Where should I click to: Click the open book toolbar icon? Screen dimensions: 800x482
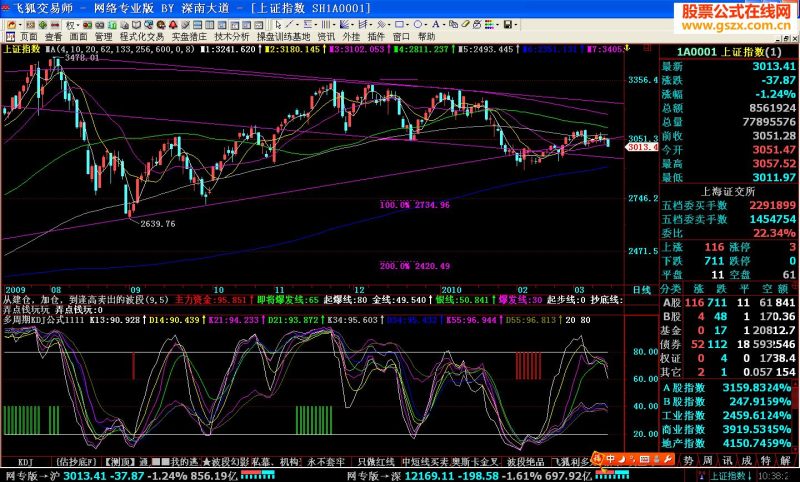click(136, 24)
